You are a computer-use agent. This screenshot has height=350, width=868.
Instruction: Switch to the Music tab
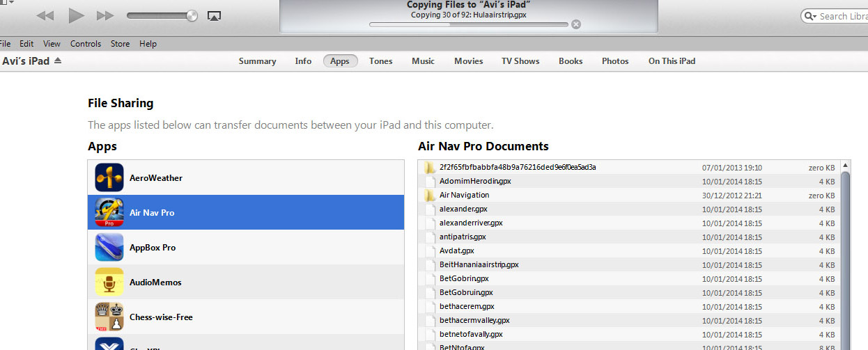423,61
